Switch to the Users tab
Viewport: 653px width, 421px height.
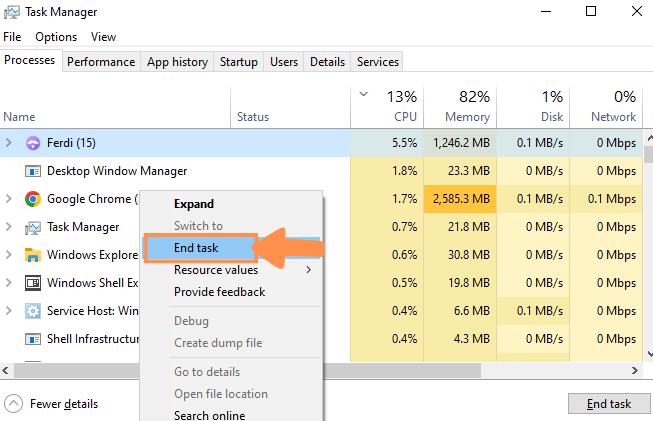284,62
